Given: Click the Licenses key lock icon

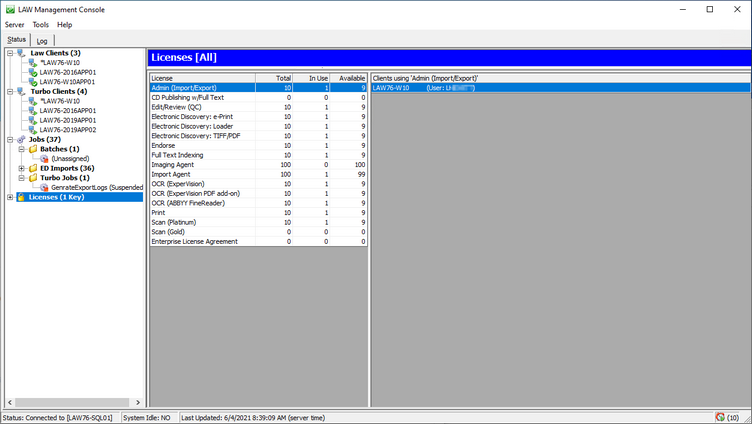Looking at the screenshot, I should coord(21,197).
